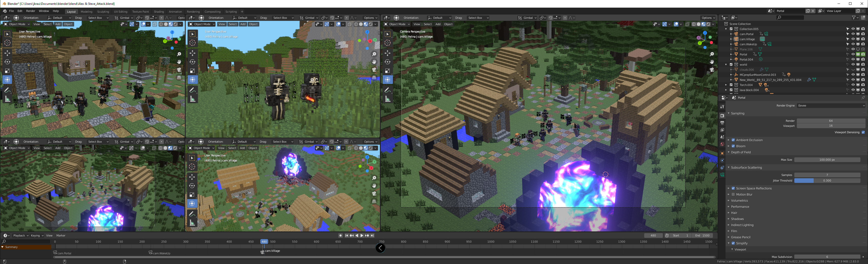
Task: Disable the Bloom checkbox
Action: click(733, 146)
